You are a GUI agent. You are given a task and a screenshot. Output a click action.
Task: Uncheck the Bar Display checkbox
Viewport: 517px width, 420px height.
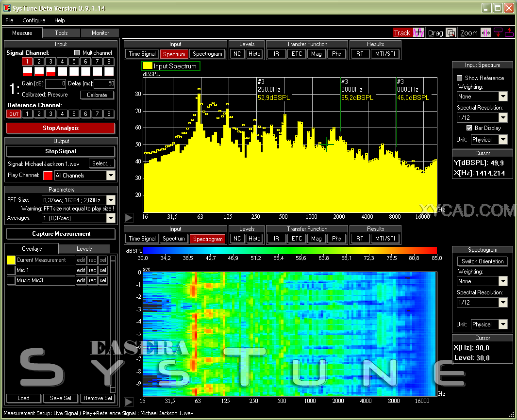(x=469, y=128)
